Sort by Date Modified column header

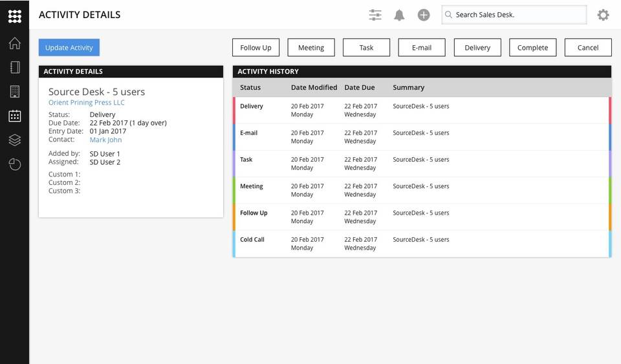[x=314, y=87]
